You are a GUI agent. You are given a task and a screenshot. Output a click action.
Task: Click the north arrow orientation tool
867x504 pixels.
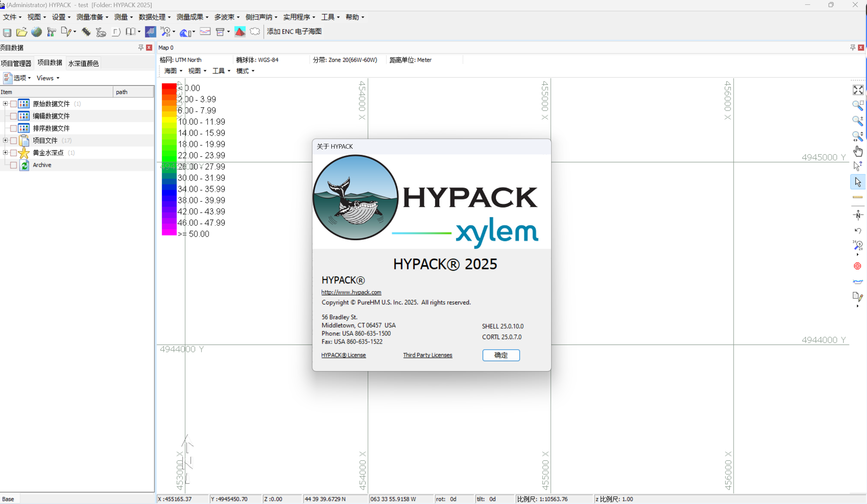pos(858,215)
